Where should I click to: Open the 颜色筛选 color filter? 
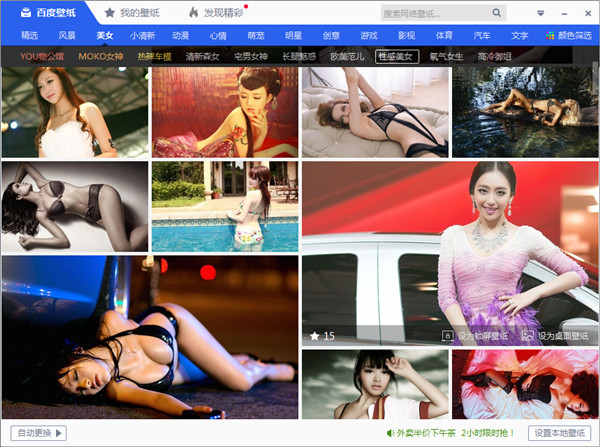click(x=570, y=35)
